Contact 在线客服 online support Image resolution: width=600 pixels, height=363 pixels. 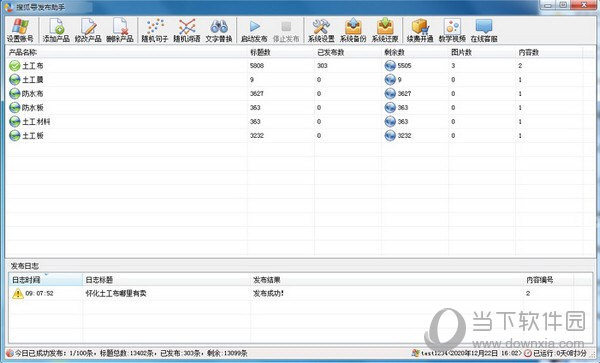(x=484, y=30)
